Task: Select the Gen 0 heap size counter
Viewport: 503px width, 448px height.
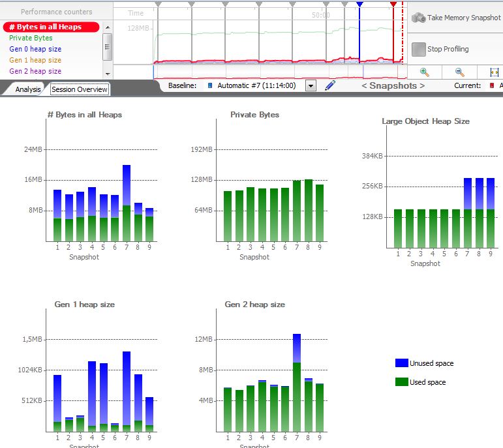Action: 35,49
